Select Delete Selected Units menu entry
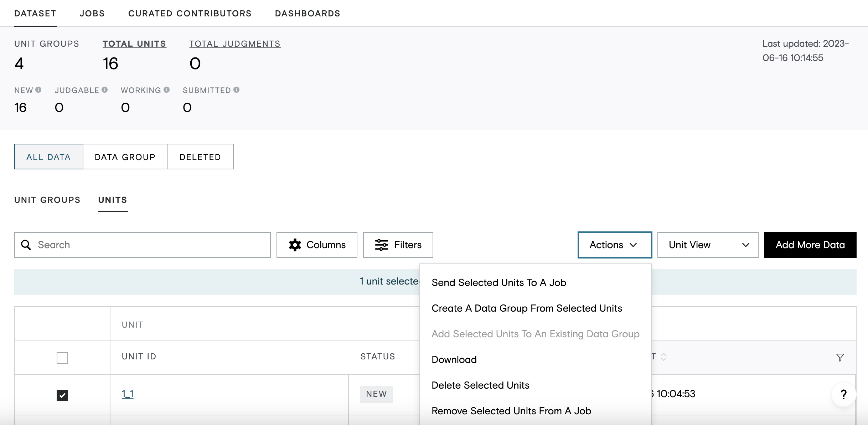 (480, 385)
